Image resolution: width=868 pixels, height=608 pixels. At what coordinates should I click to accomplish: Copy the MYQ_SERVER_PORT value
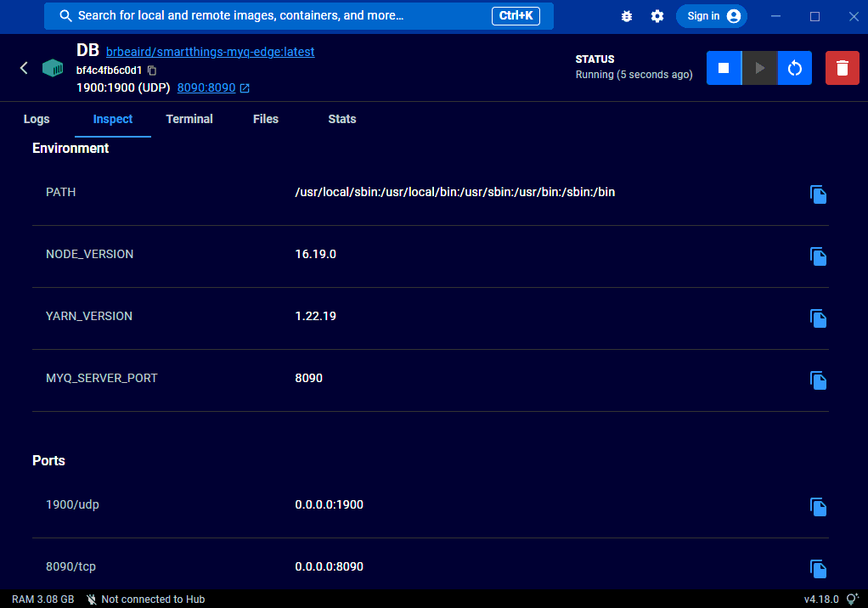(818, 380)
